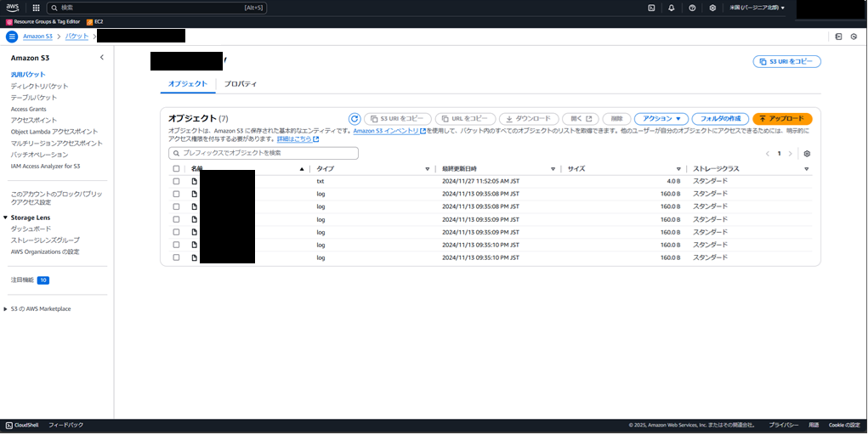Sort ascending by 名前 column arrow

[302, 169]
